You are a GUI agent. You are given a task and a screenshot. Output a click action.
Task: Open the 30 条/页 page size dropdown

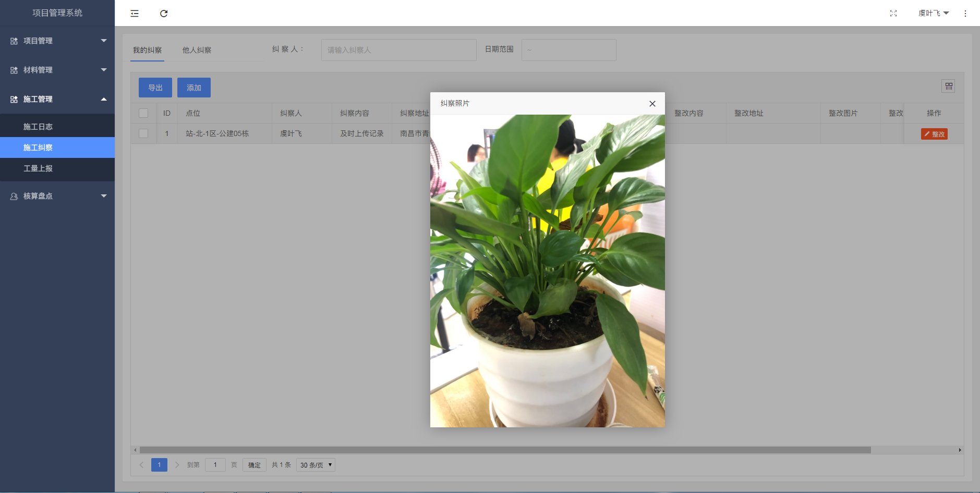(316, 465)
